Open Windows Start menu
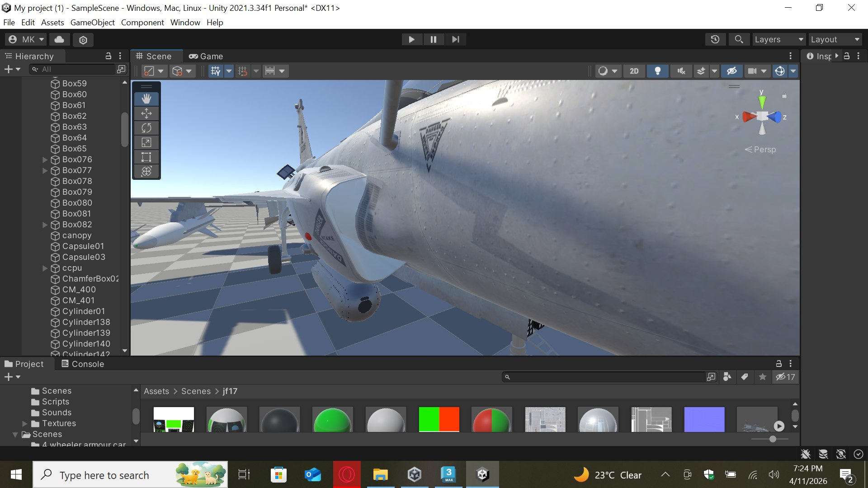 16,474
